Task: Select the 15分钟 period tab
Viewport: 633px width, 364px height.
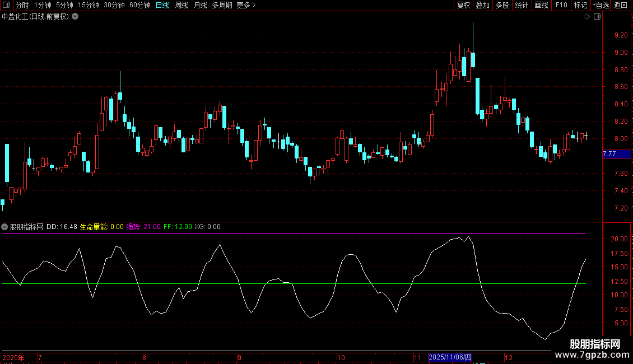Action: 89,5
